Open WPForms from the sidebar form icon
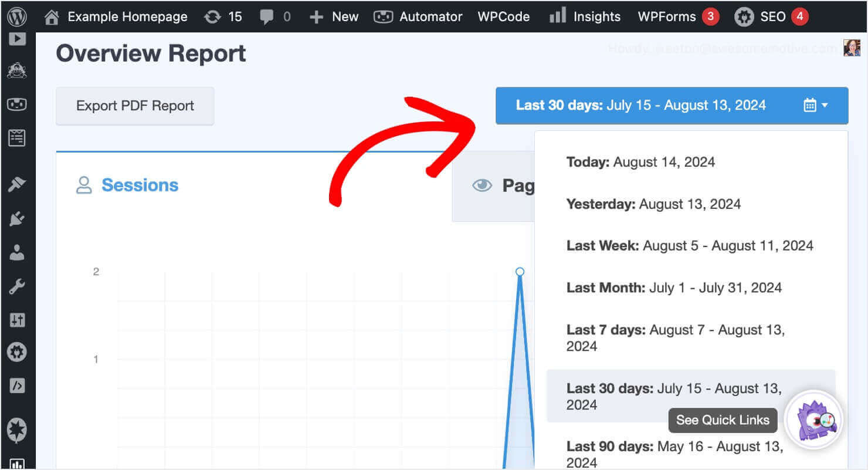Image resolution: width=868 pixels, height=470 pixels. [x=18, y=137]
